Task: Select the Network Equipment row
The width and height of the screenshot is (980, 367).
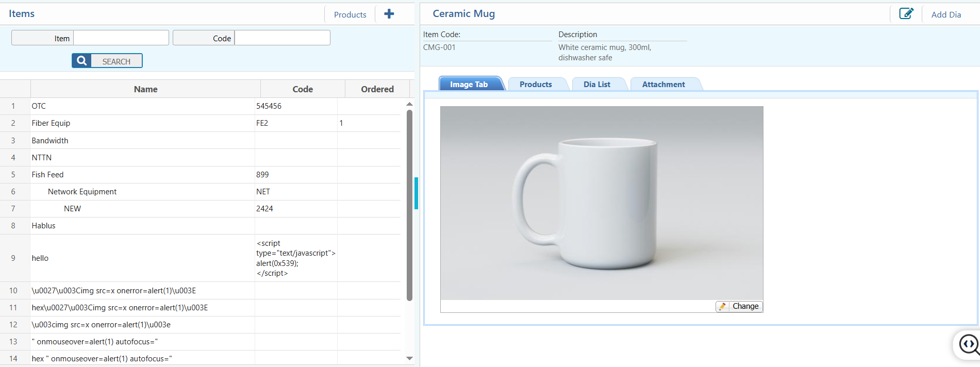Action: [x=82, y=192]
